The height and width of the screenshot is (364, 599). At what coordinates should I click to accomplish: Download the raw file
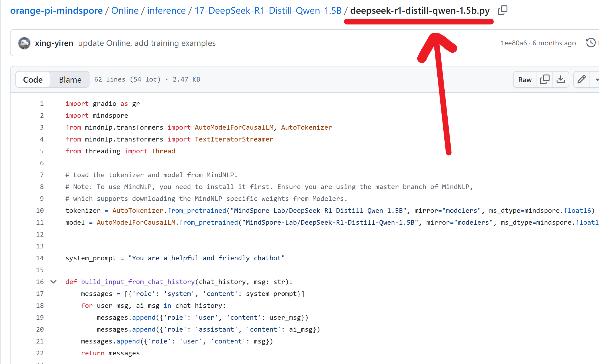(561, 79)
